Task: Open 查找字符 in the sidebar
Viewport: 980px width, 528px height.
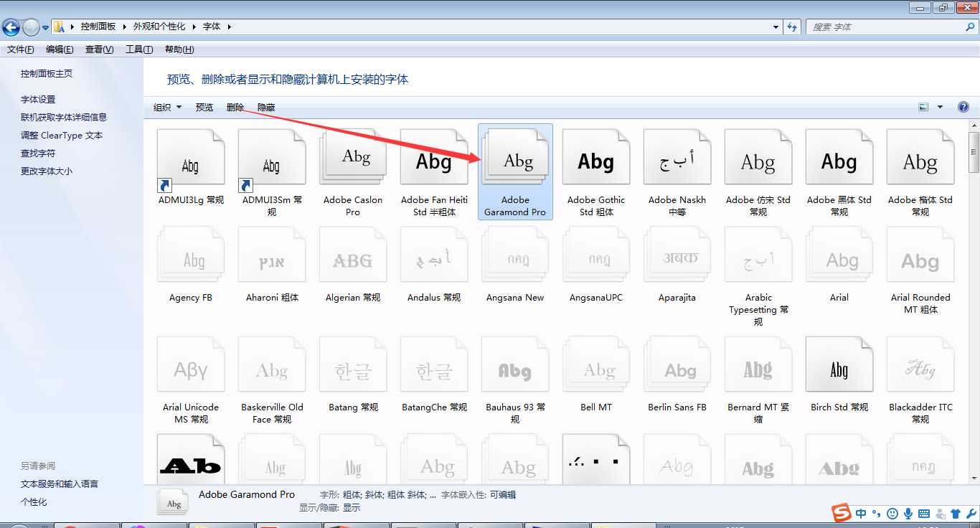Action: click(x=38, y=153)
